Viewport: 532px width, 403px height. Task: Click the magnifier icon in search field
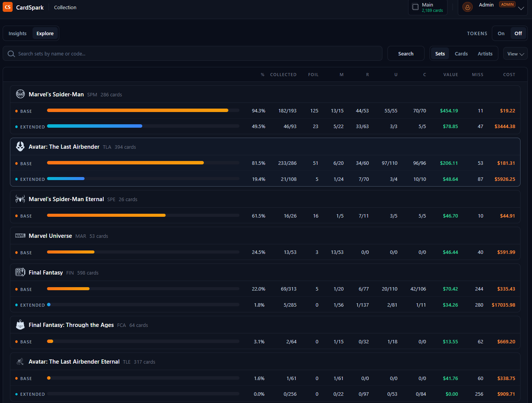pyautogui.click(x=11, y=54)
